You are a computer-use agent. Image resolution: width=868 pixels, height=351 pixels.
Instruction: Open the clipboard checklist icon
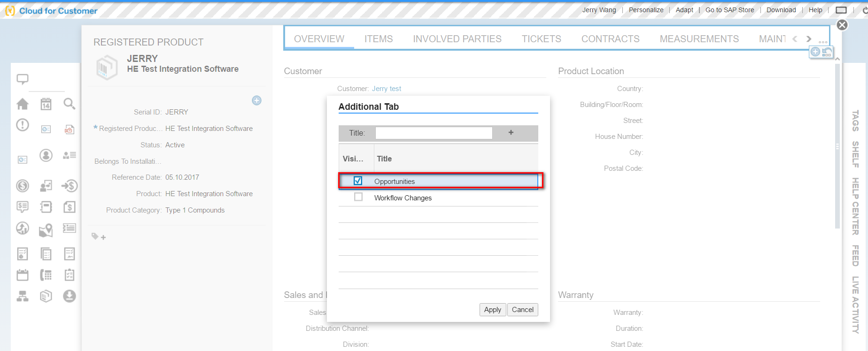[70, 275]
